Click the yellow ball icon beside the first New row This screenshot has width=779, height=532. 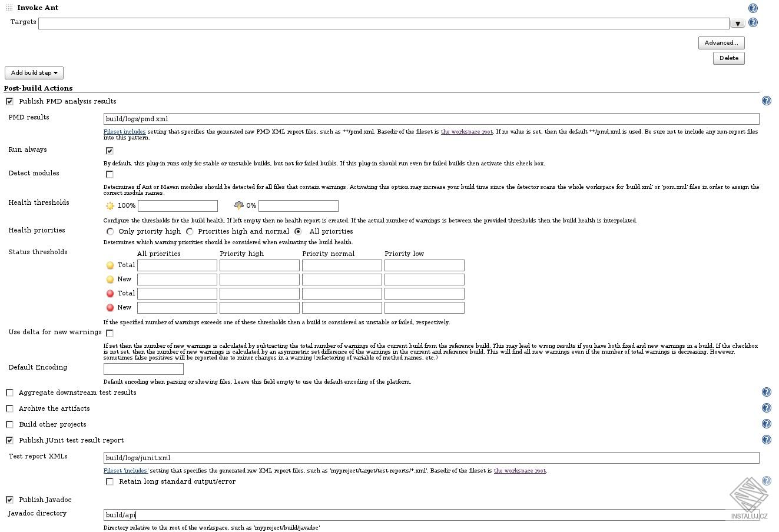click(110, 280)
